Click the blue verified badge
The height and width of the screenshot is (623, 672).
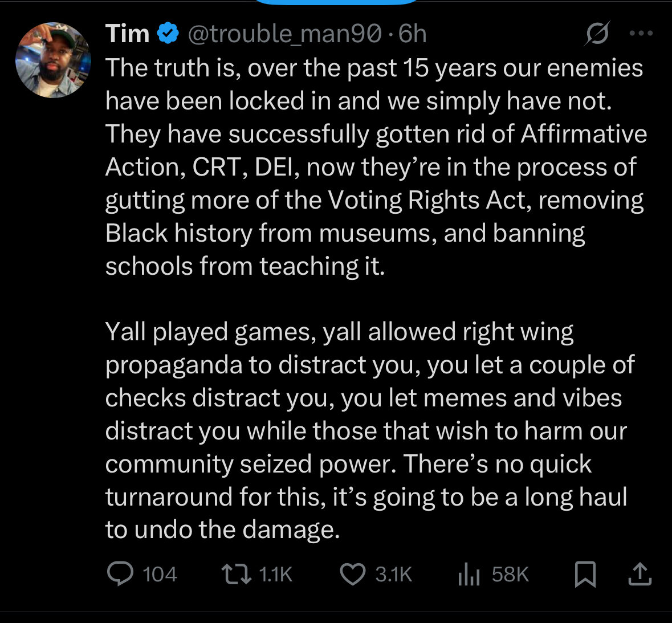168,34
